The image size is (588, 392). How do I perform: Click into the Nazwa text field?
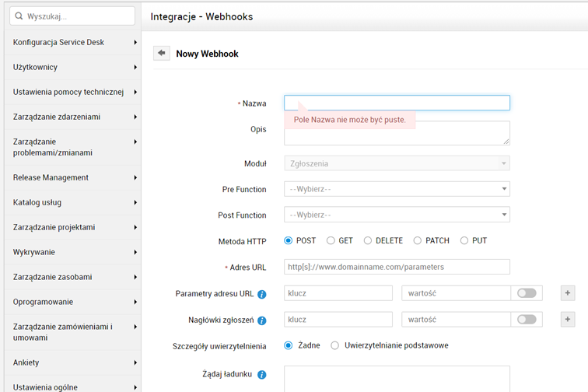click(x=397, y=103)
